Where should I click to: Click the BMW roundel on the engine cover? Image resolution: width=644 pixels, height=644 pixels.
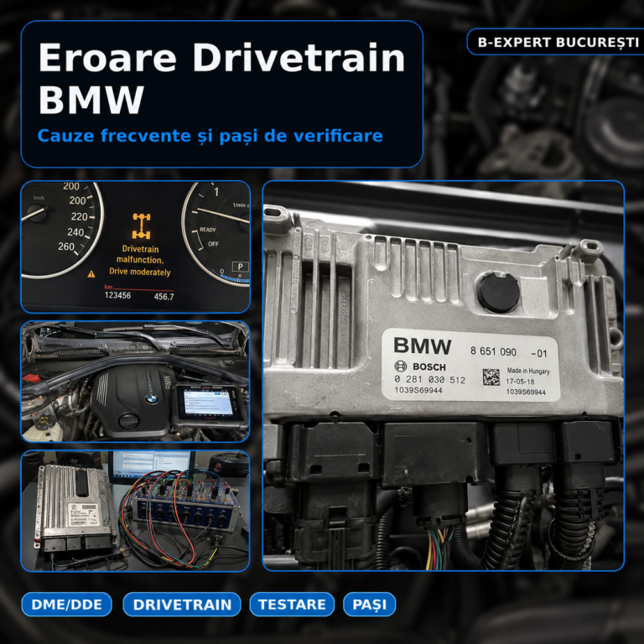(x=151, y=399)
